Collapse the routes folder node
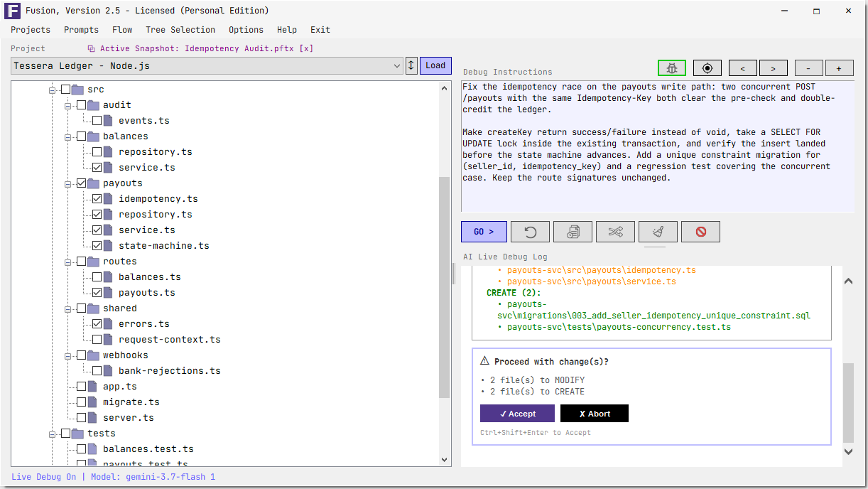 [x=68, y=262]
